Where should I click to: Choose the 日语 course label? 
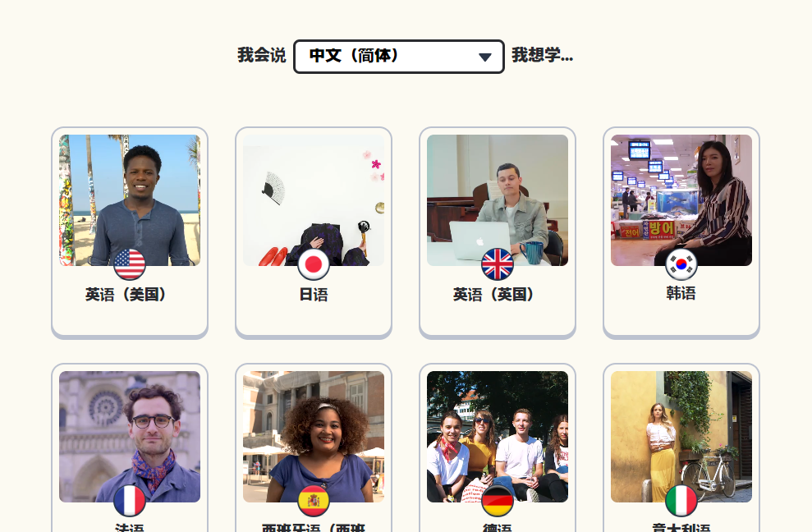coord(314,294)
